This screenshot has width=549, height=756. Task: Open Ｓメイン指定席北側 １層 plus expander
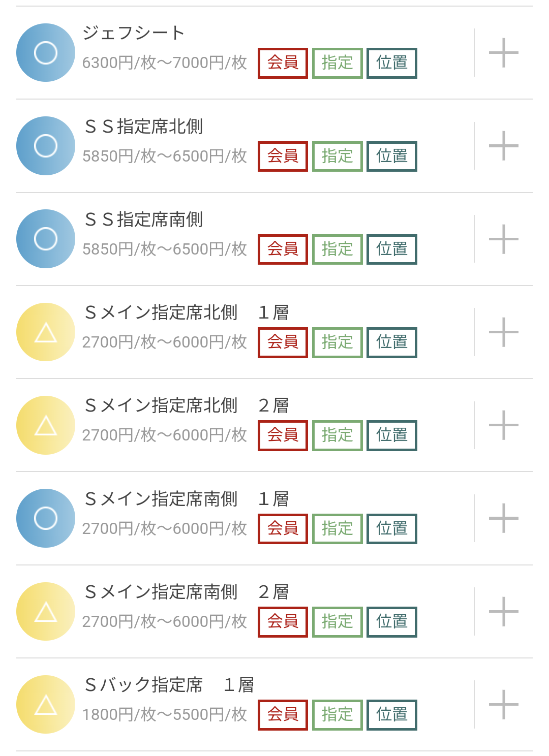(503, 332)
